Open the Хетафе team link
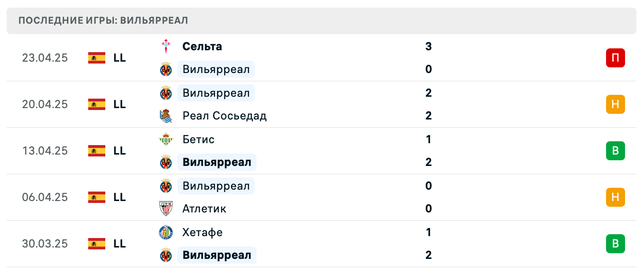644x275 pixels. [x=202, y=232]
